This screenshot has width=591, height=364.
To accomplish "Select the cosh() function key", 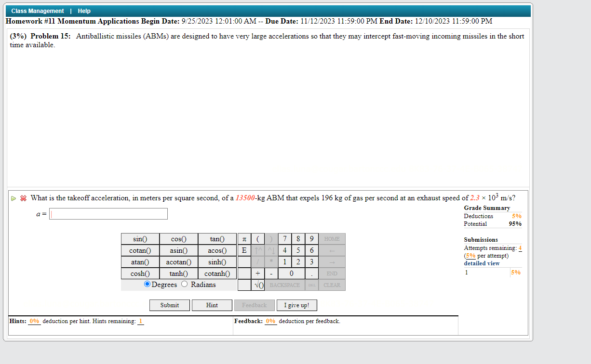I will pos(140,273).
